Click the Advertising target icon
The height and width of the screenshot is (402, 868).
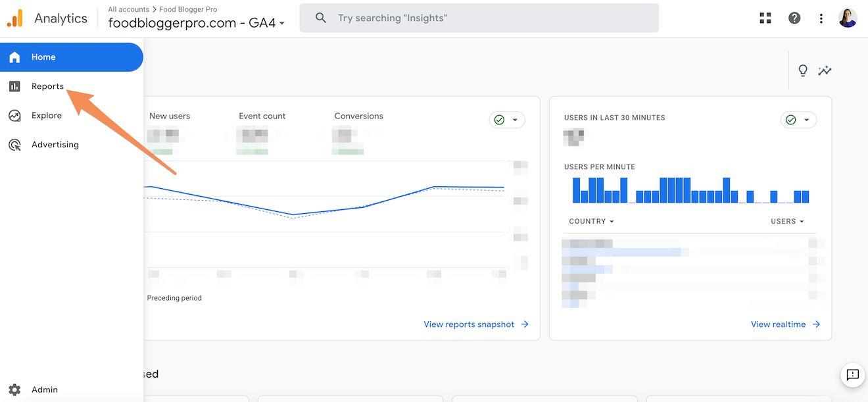pos(14,145)
